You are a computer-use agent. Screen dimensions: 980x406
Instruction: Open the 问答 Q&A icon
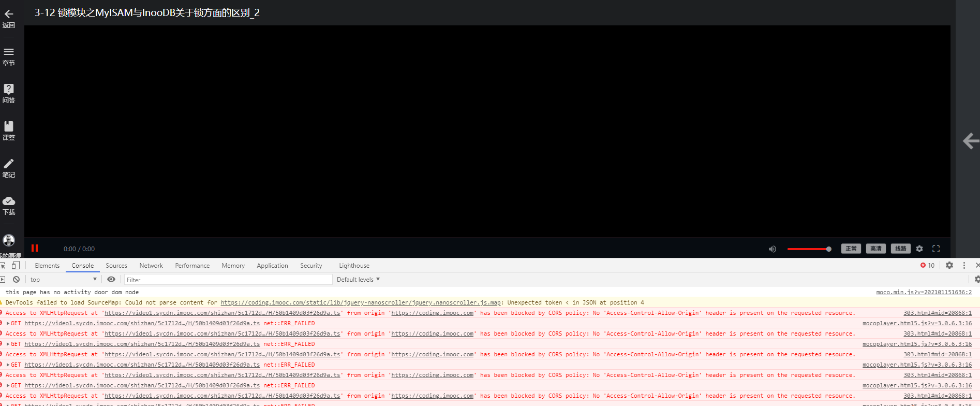pyautogui.click(x=9, y=89)
